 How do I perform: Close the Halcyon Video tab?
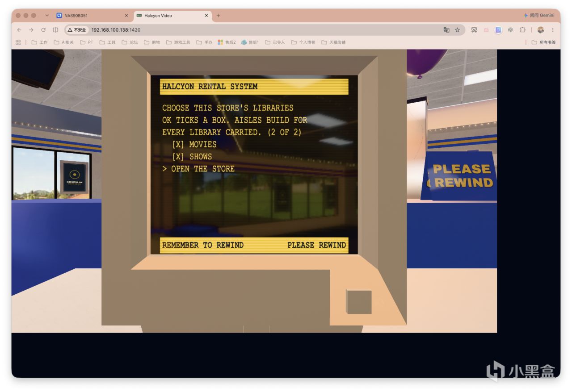pyautogui.click(x=206, y=16)
